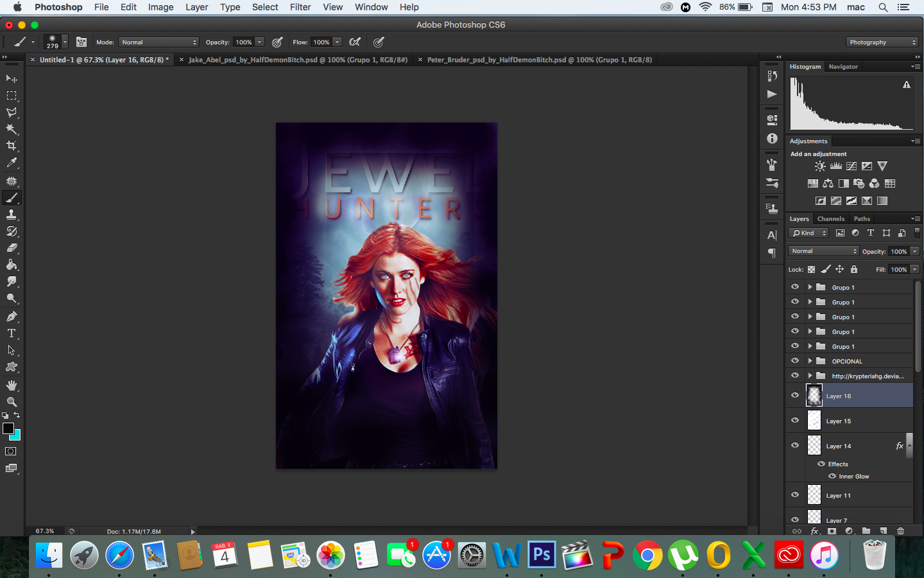
Task: Add a Brightness/Contrast adjustment
Action: pyautogui.click(x=820, y=166)
